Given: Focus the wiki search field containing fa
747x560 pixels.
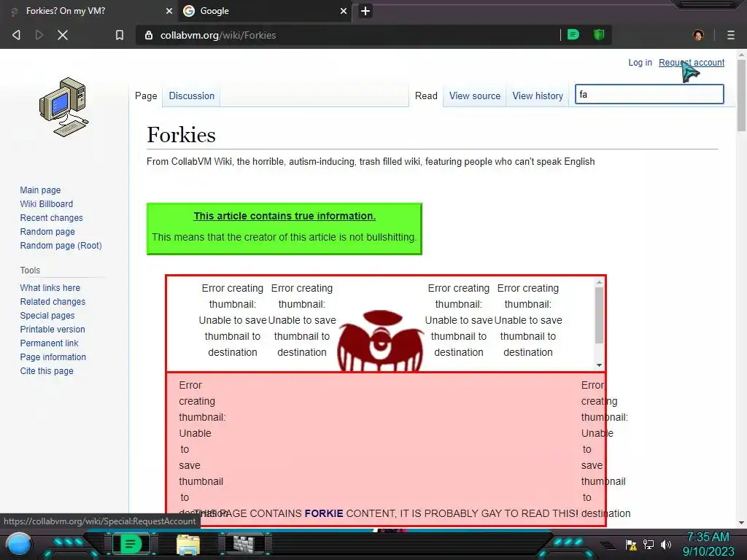Looking at the screenshot, I should [x=649, y=94].
